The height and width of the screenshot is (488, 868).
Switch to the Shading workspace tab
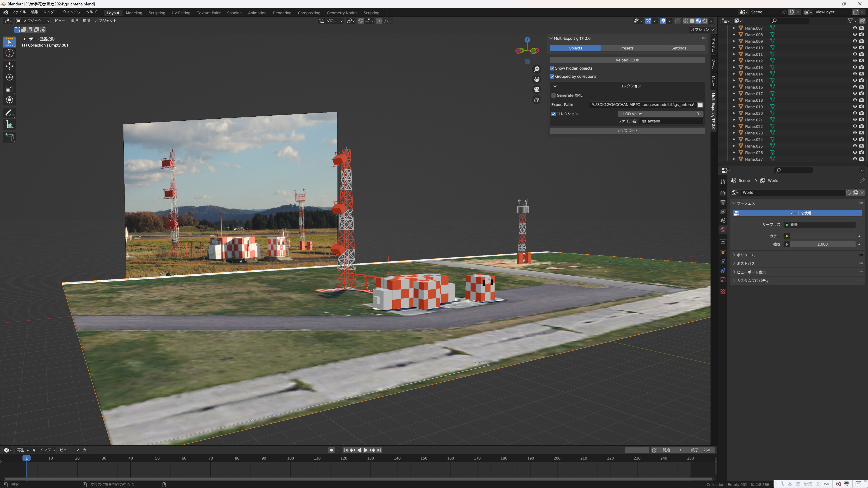(x=234, y=13)
